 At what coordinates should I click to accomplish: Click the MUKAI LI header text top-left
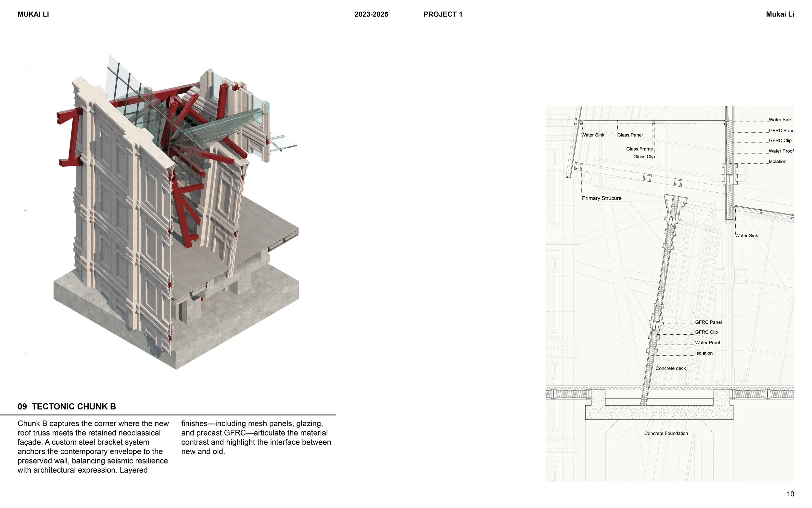33,14
